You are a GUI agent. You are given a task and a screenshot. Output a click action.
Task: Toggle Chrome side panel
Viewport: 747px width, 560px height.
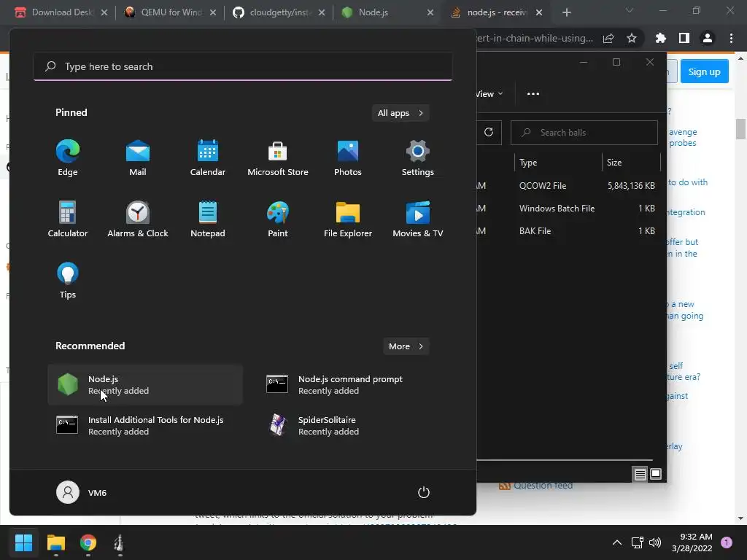pos(684,39)
